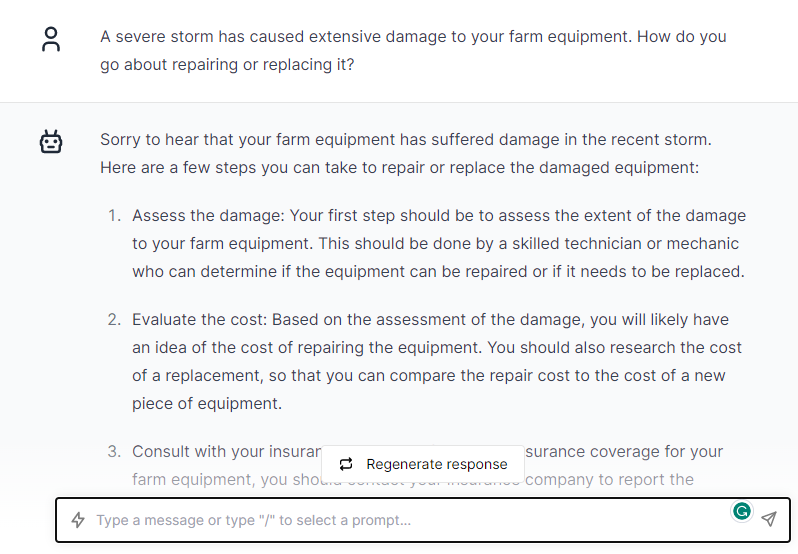Click the list number '3.' marker
The height and width of the screenshot is (554, 798).
[x=115, y=452]
